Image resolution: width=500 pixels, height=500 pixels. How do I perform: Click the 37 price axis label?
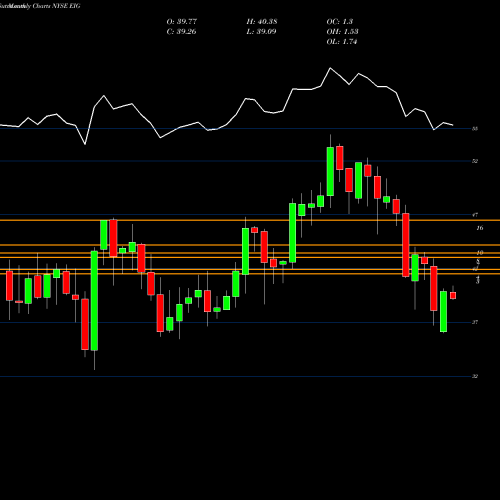pos(475,322)
